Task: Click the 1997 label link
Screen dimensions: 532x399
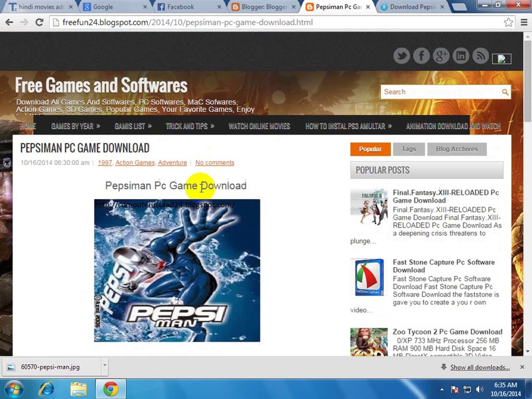Action: [105, 163]
